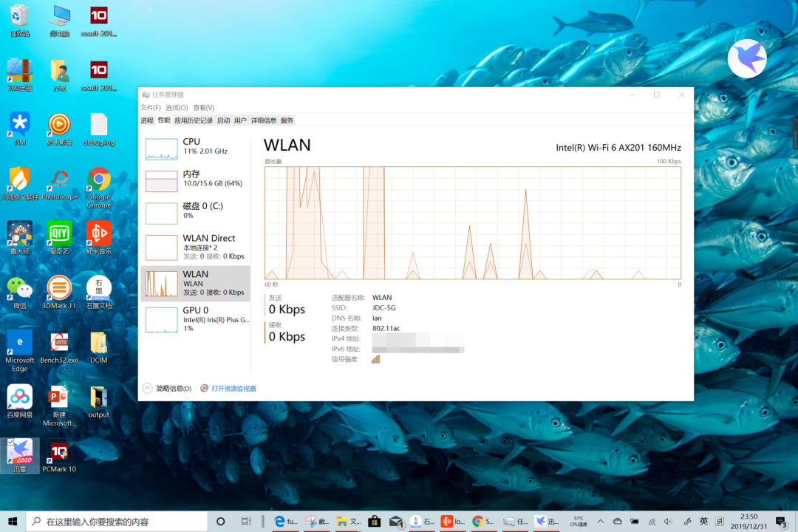Screen dimensions: 798x532
Task: Click the Cortana circle icon
Action: (220, 522)
